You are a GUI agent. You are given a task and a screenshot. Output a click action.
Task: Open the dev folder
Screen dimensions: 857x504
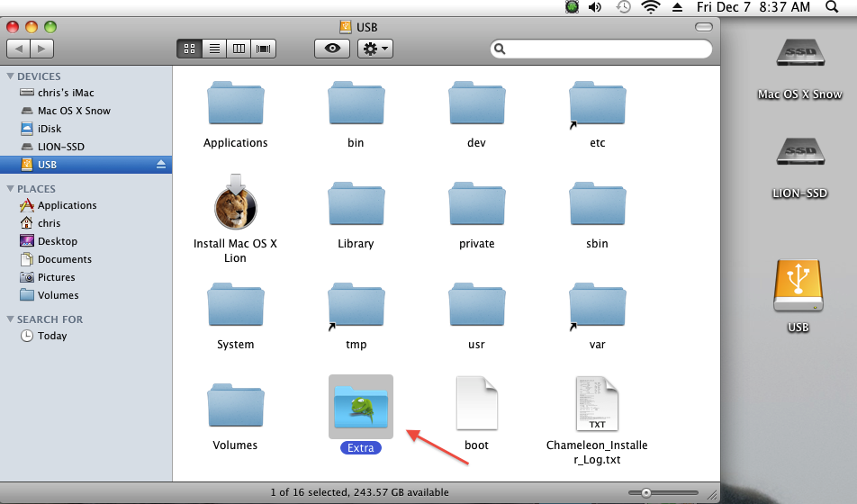coord(476,103)
